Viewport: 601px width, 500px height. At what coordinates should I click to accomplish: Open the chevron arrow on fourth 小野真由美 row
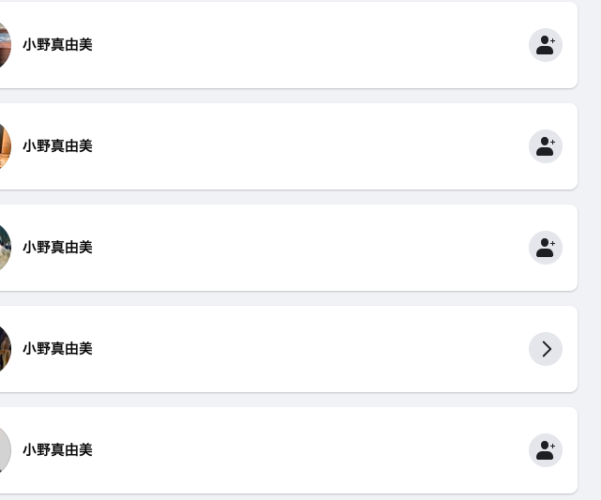[x=545, y=349]
